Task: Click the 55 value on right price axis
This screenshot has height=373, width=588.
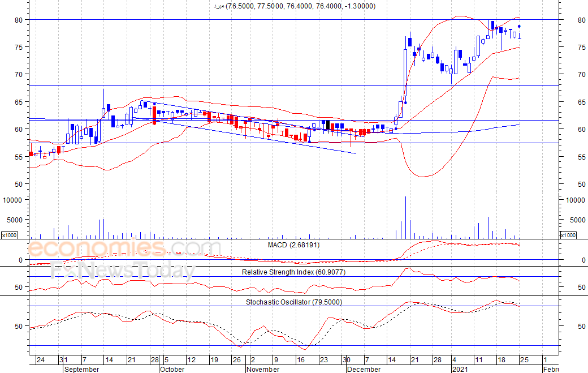Action: [x=582, y=157]
